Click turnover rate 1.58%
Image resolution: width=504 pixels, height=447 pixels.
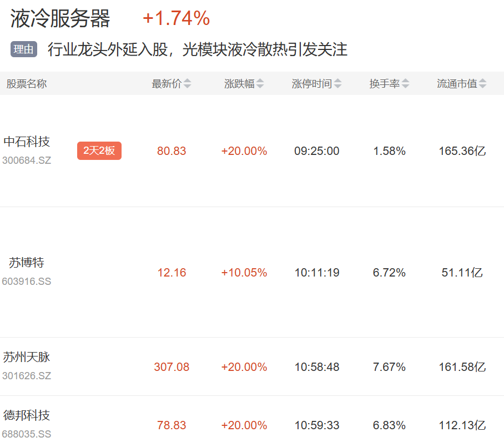389,151
